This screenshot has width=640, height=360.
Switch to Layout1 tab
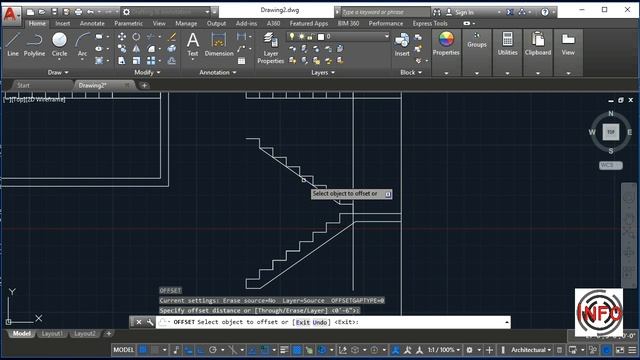[52, 333]
